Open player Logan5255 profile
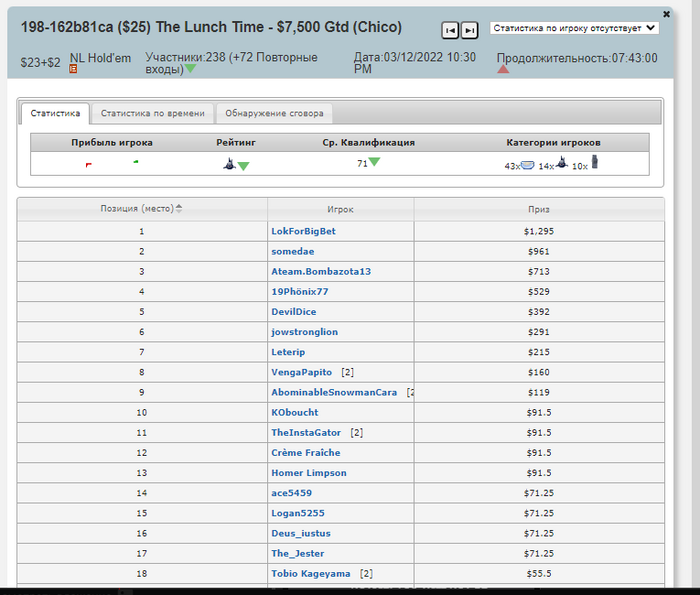The width and height of the screenshot is (700, 595). (298, 513)
